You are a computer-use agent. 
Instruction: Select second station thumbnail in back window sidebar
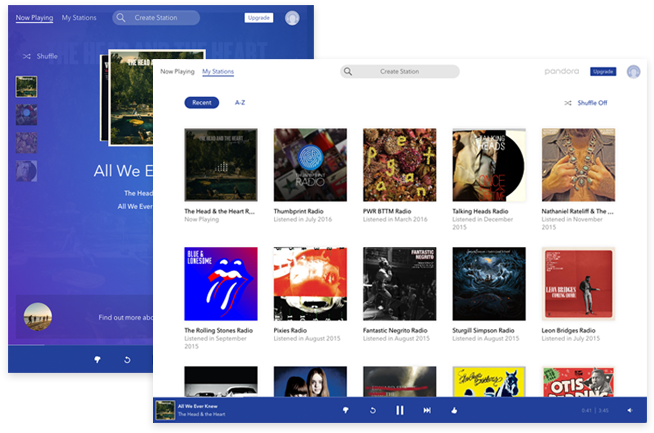click(26, 115)
